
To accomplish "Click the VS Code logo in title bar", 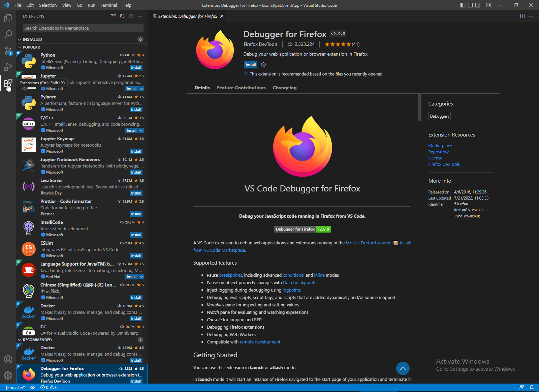I will click(x=6, y=5).
